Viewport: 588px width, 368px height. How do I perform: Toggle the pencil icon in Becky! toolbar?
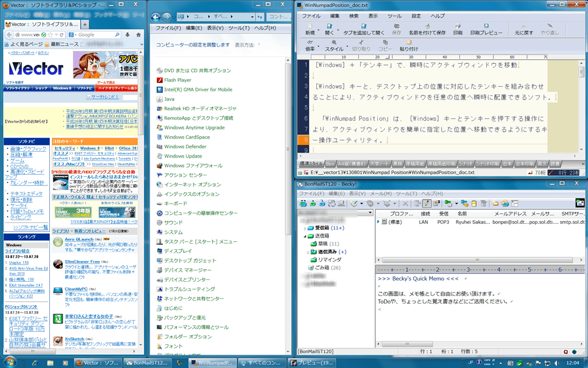pyautogui.click(x=427, y=203)
